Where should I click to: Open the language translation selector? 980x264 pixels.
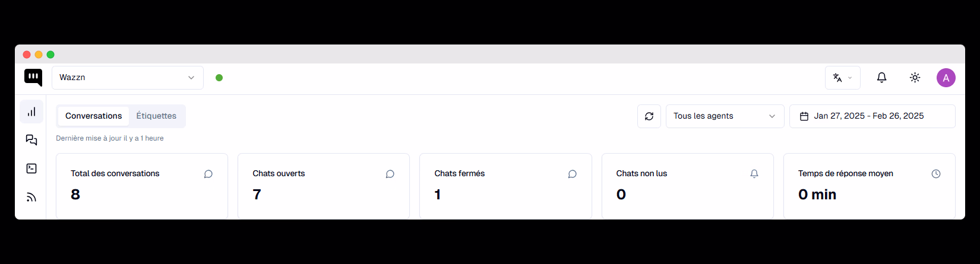click(843, 78)
